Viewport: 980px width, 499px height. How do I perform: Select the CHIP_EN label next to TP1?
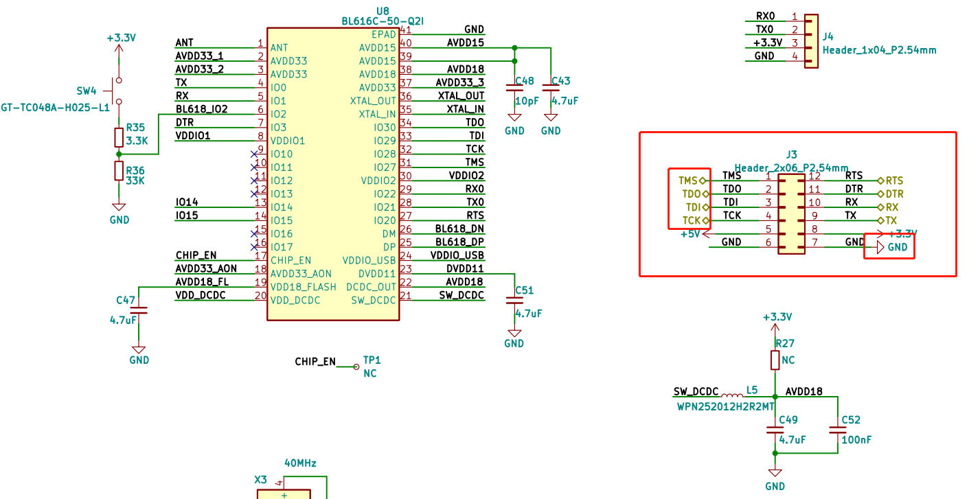point(315,361)
